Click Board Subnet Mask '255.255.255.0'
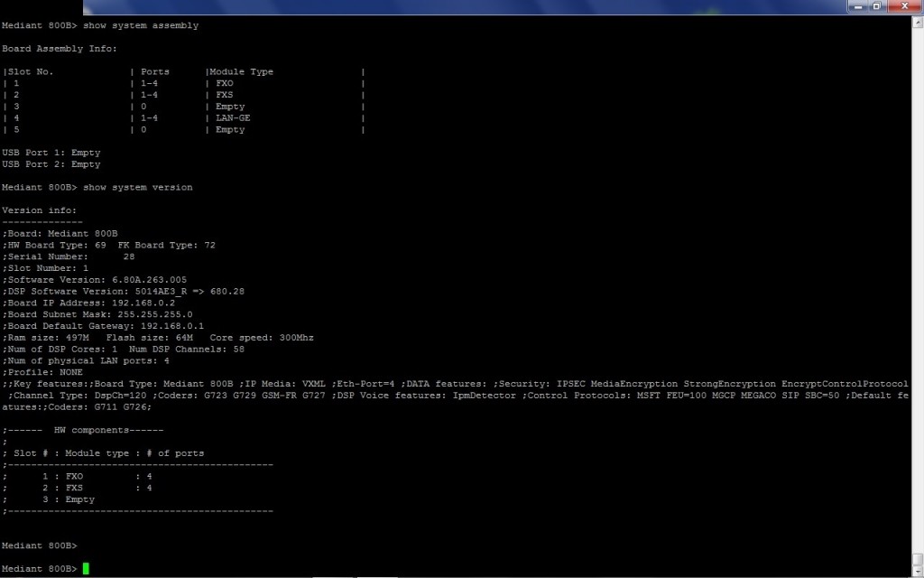924x578 pixels. (155, 314)
